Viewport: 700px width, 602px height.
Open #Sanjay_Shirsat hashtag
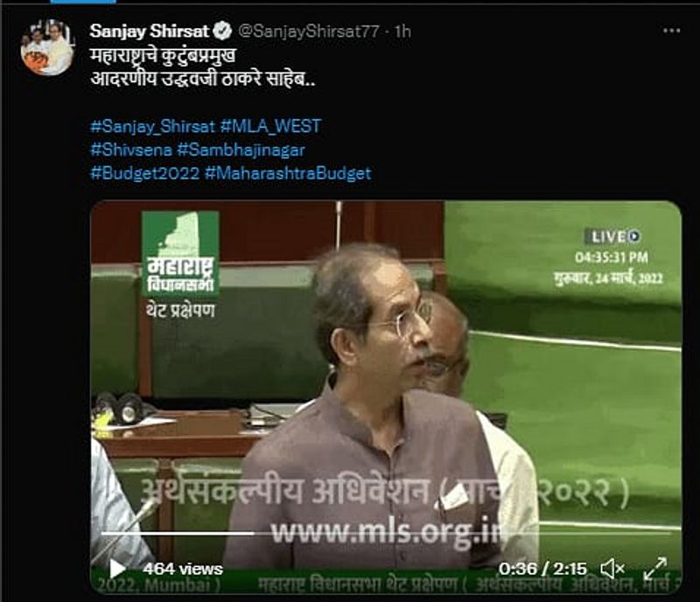click(152, 126)
